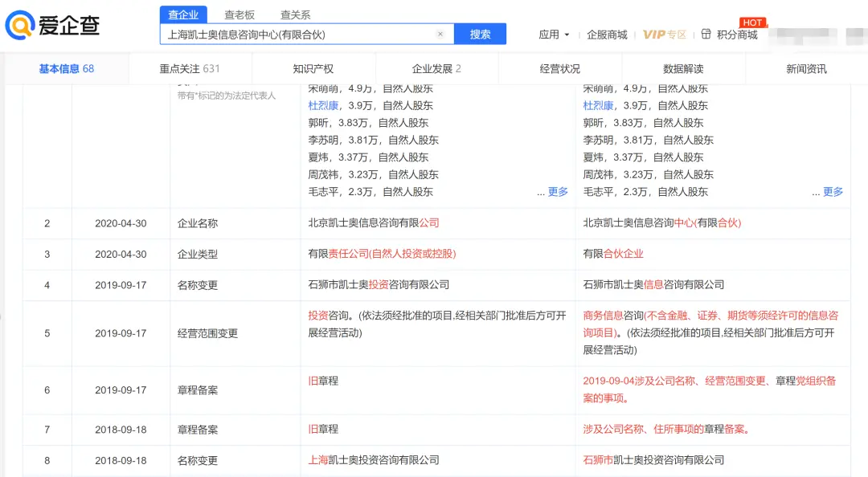Click the 2019-09-04涉及公司名称 filing text

(x=710, y=389)
